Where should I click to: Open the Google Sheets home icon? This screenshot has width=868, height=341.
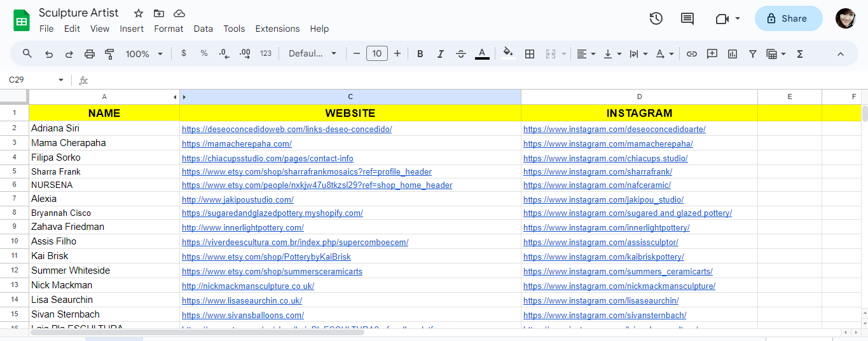click(22, 20)
